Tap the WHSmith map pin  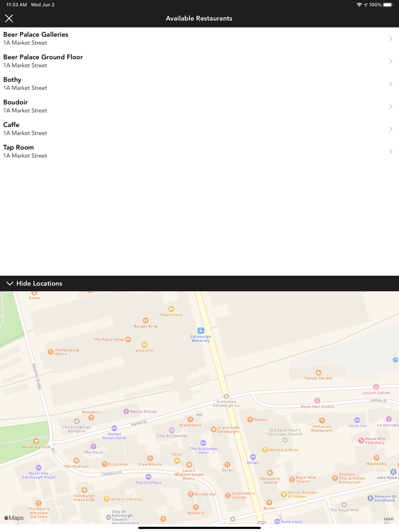[144, 345]
